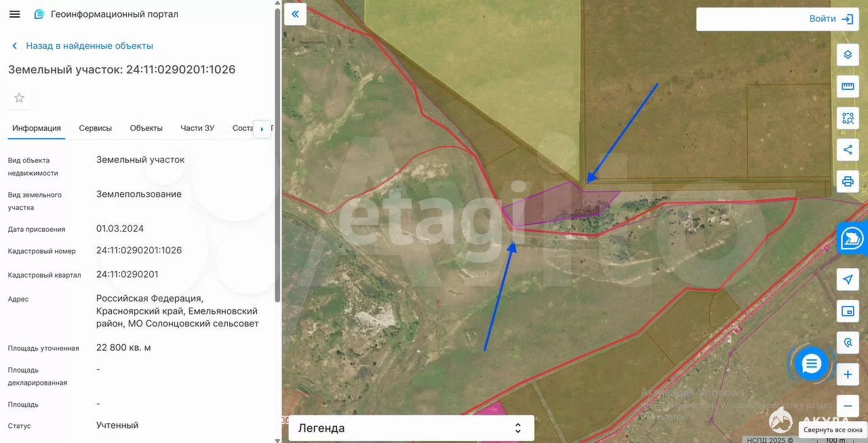The height and width of the screenshot is (443, 868).
Task: Toggle the overview mini-map window
Action: click(x=848, y=311)
